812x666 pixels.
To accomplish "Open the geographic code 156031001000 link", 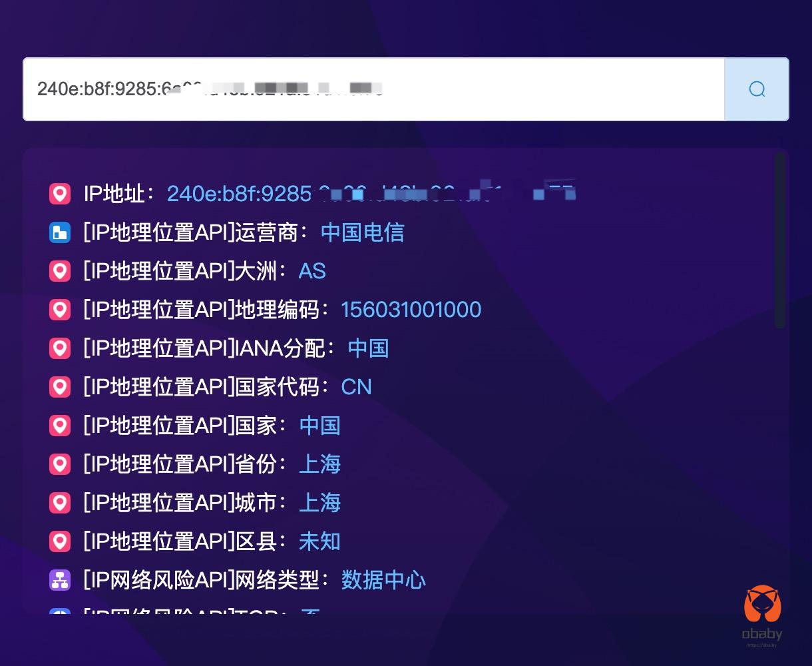I will pyautogui.click(x=411, y=310).
